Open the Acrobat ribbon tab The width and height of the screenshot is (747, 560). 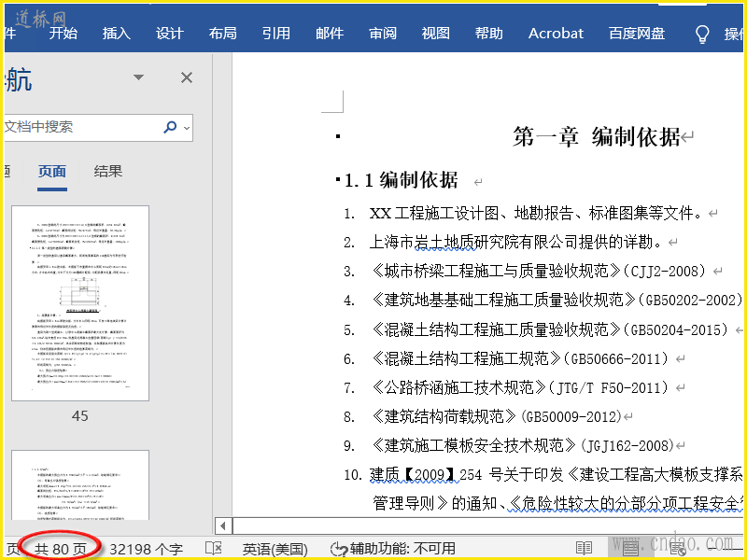pos(556,34)
